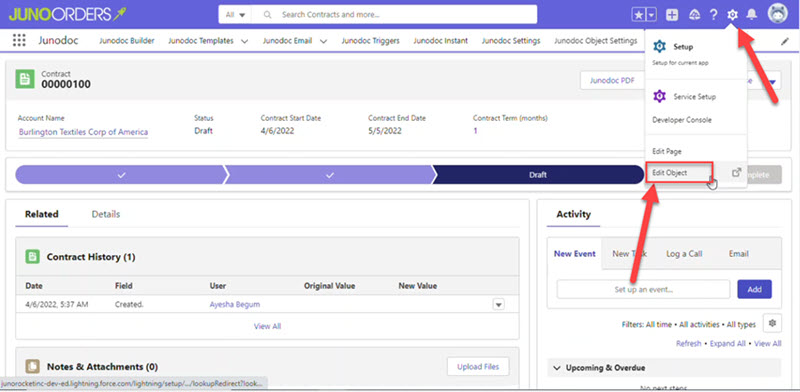Open Ayesha Begum user link
The height and width of the screenshot is (392, 800).
pyautogui.click(x=235, y=304)
